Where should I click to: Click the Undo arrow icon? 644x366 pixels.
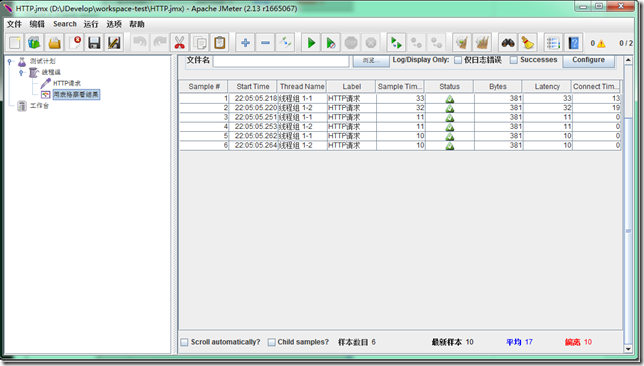click(x=140, y=43)
